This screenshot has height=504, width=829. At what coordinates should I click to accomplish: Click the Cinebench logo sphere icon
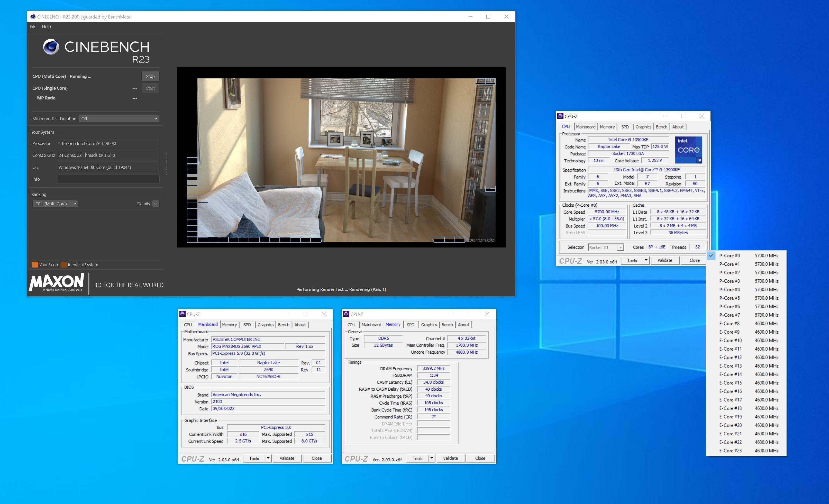point(51,47)
